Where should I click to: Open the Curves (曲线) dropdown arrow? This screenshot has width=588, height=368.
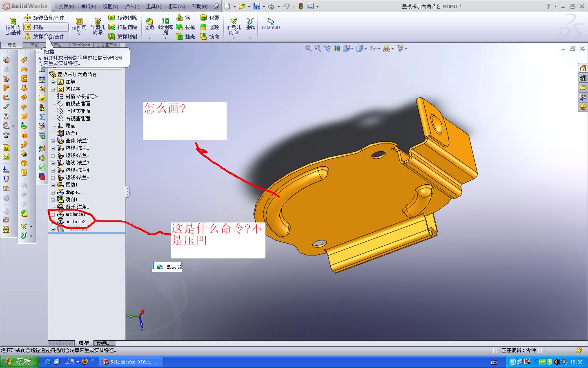[250, 38]
